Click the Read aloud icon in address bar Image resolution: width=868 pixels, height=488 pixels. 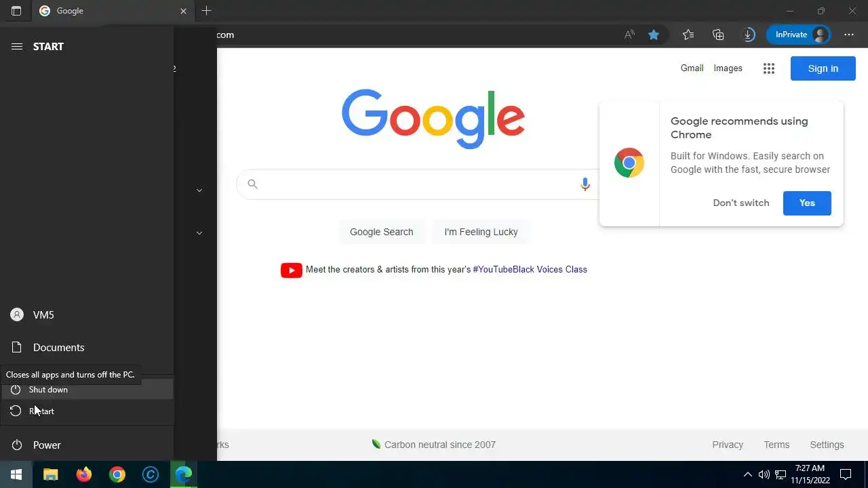tap(629, 35)
